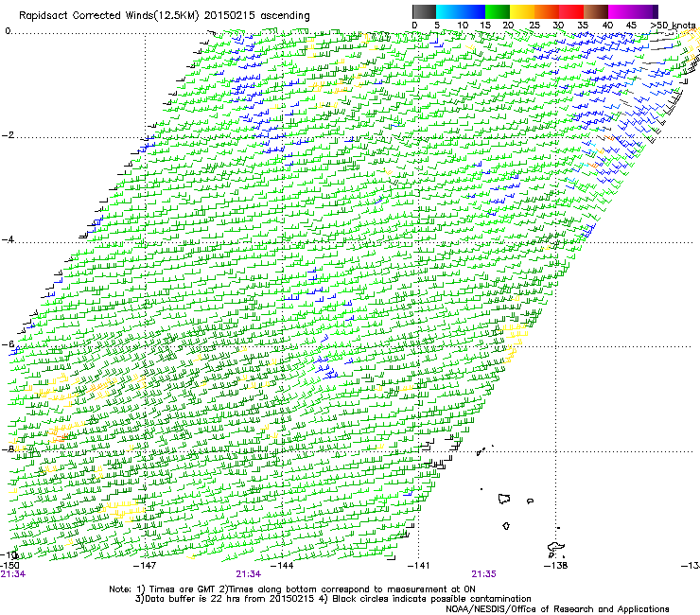This screenshot has width=700, height=615.
Task: Click the purple "21:35" time label
Action: click(x=484, y=574)
